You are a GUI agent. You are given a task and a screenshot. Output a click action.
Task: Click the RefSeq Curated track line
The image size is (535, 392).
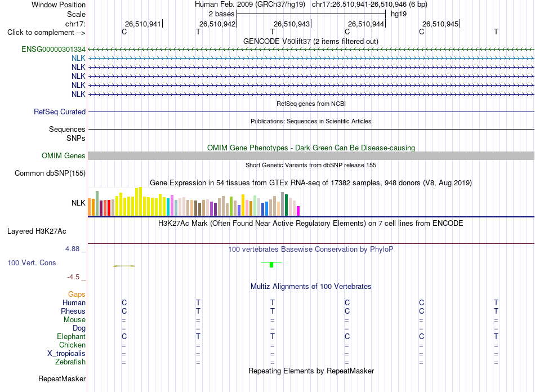pos(311,112)
